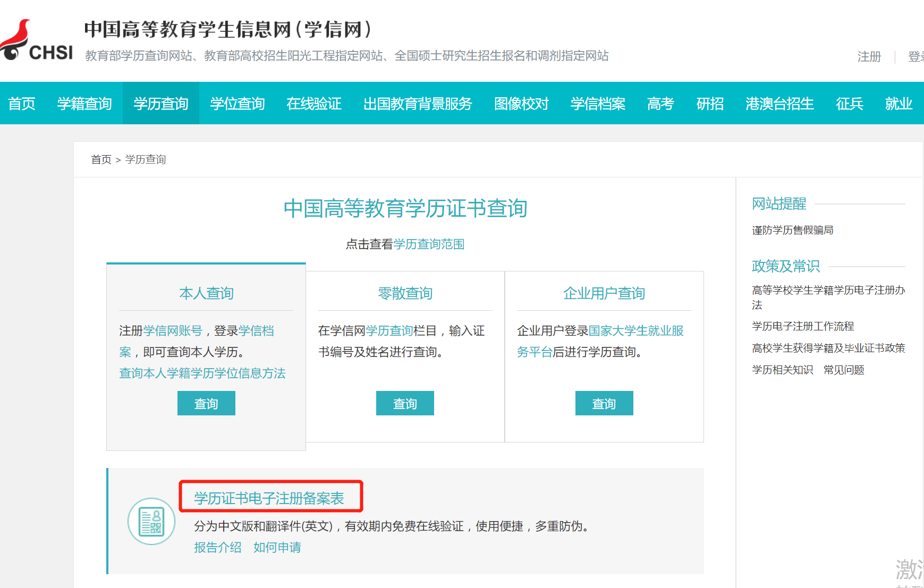Viewport: 924px width, 588px height.
Task: Click the 首页 breadcrumb link
Action: coord(101,159)
